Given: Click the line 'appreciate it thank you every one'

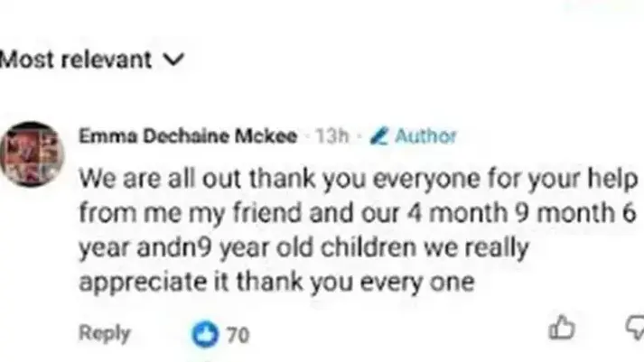Looking at the screenshot, I should click(x=276, y=283).
